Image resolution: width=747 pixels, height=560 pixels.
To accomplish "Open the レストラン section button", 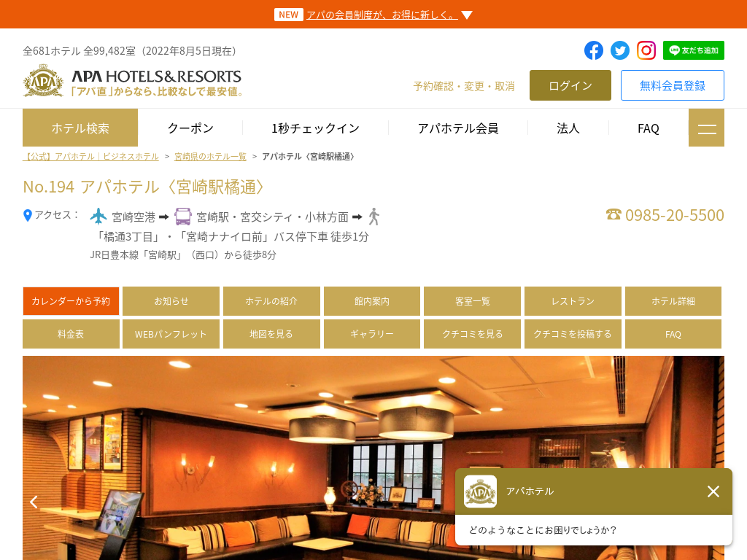I will [573, 301].
